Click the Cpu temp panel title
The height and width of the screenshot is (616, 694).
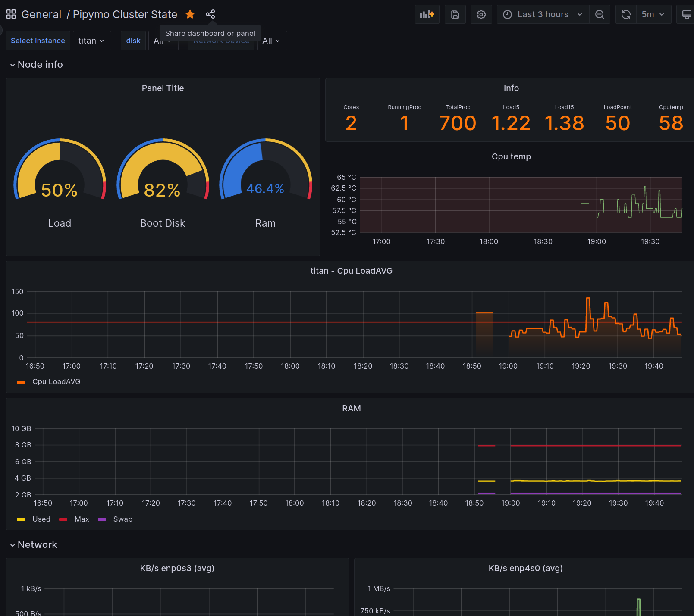tap(511, 156)
